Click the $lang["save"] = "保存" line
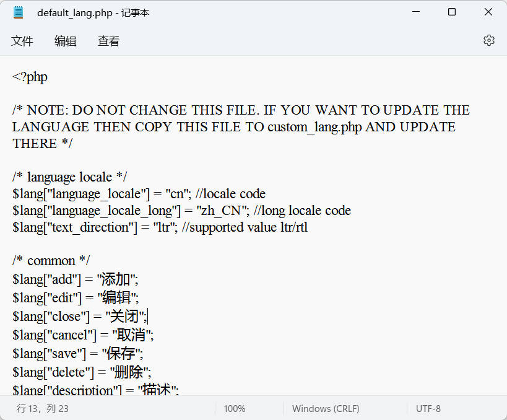Viewport: 507px width, 420px height. [x=78, y=353]
